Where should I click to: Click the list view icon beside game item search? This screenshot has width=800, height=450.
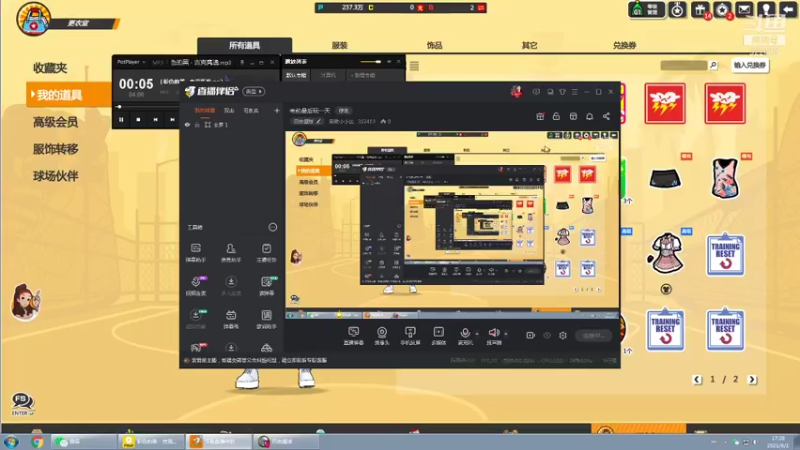point(414,66)
